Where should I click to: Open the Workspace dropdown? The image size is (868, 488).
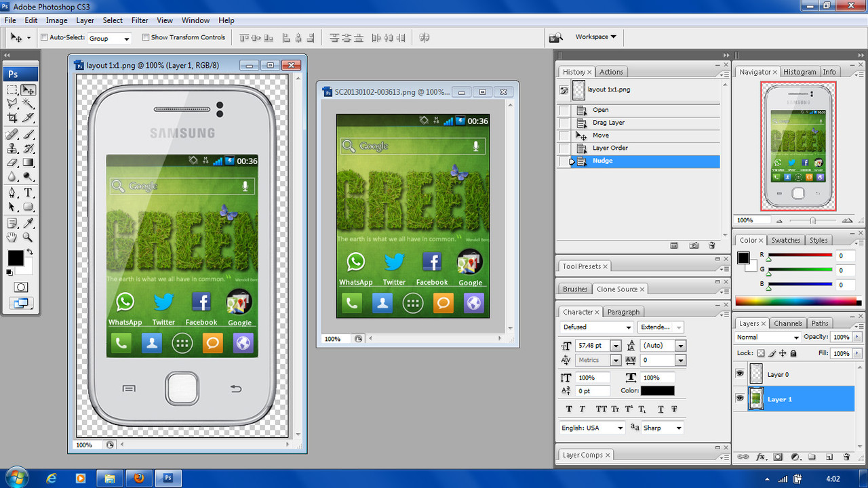coord(595,37)
